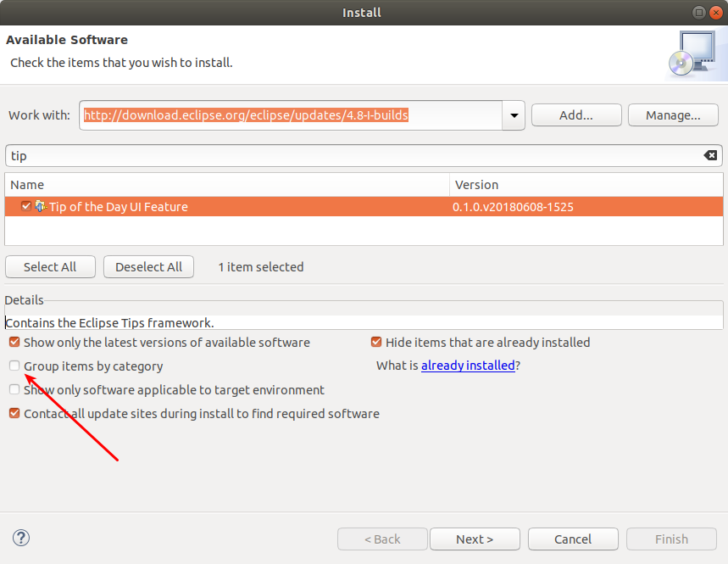
Task: Open the already installed link
Action: 468,366
